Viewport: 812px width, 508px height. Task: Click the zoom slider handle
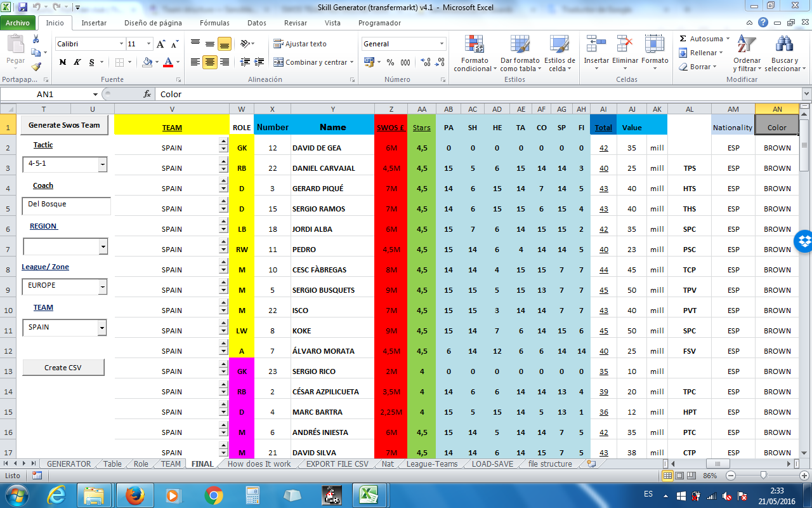(x=763, y=476)
